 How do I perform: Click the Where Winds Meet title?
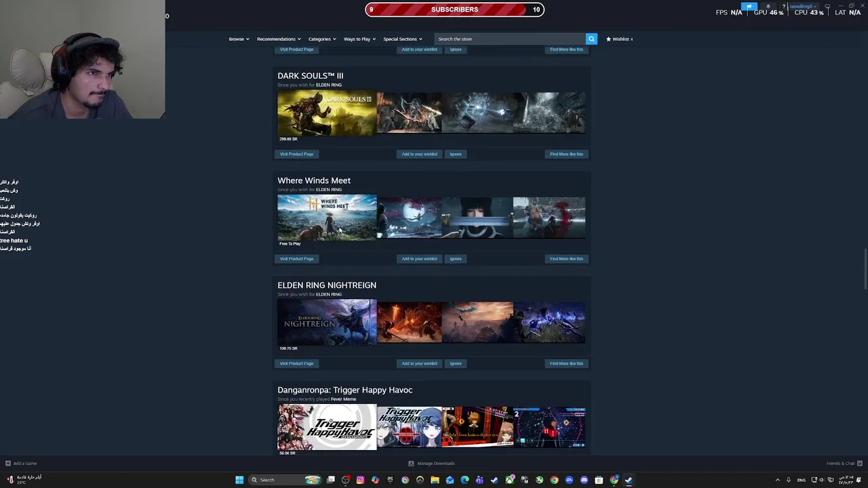(314, 180)
